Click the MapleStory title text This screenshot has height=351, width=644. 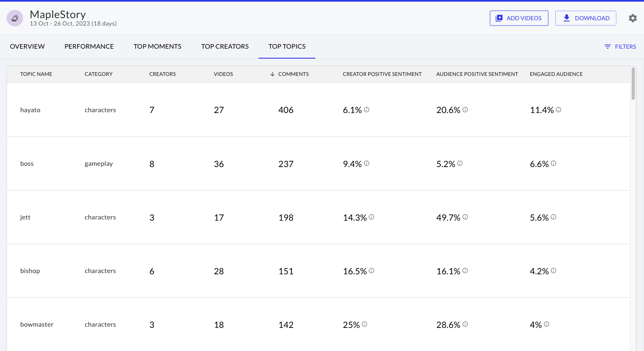tap(58, 14)
